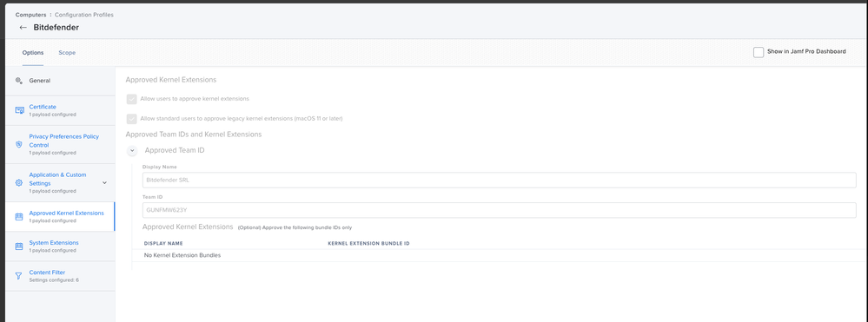Click the Privacy Preferences shield icon

click(x=19, y=144)
